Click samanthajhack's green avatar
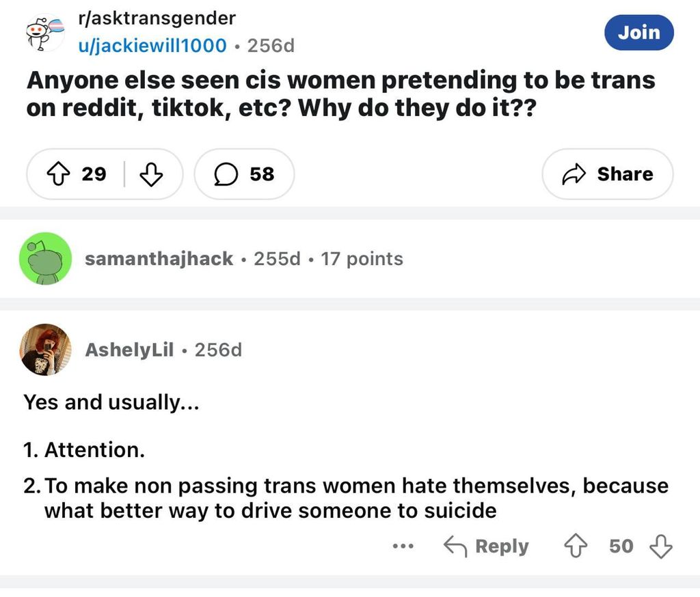The height and width of the screenshot is (597, 700). 45,258
